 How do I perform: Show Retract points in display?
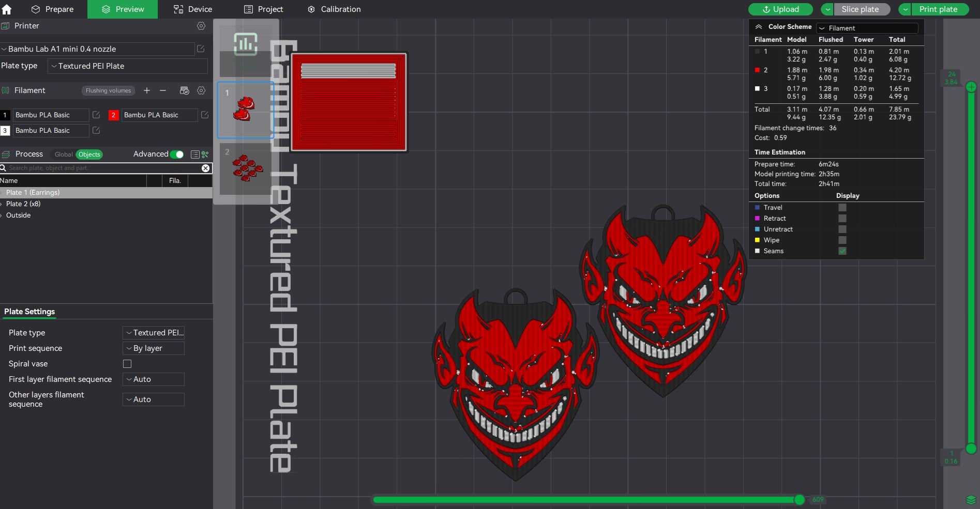tap(842, 218)
